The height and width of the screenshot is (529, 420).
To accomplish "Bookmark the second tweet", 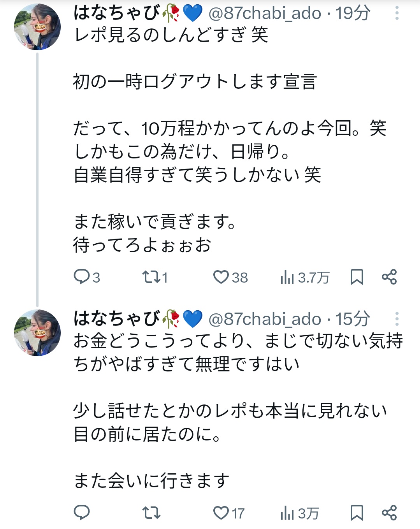I will pyautogui.click(x=357, y=513).
